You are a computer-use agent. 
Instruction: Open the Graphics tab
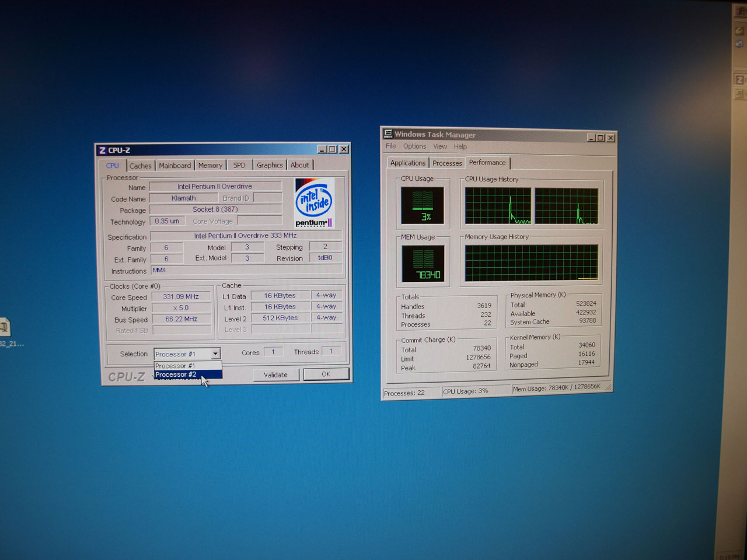tap(270, 165)
